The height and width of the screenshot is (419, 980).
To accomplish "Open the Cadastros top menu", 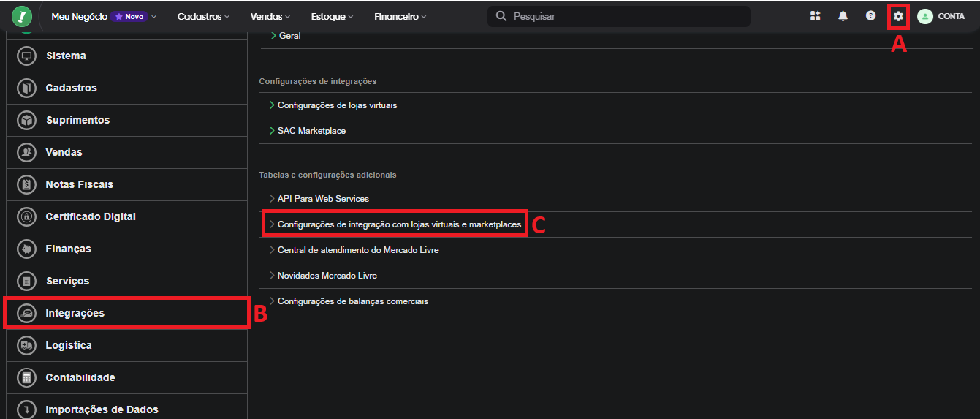I will pos(203,16).
